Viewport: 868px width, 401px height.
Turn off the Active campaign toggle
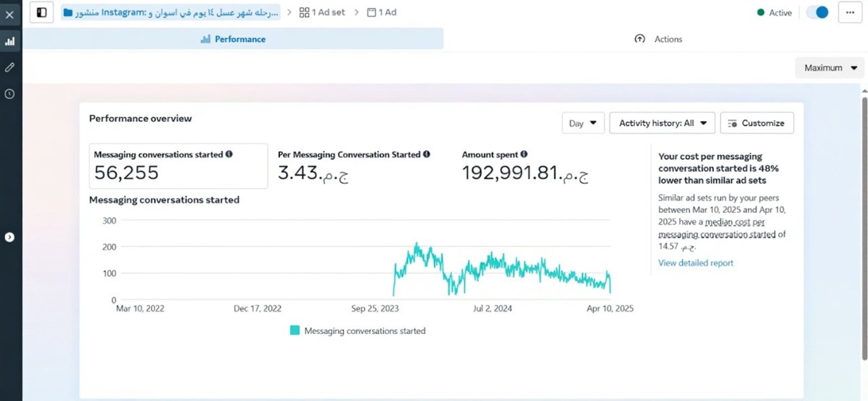818,13
